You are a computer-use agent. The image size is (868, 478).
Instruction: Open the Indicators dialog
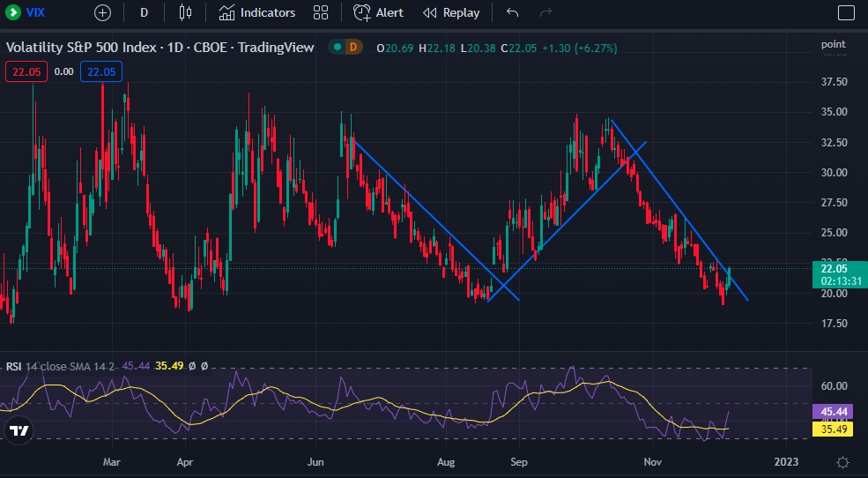(256, 12)
